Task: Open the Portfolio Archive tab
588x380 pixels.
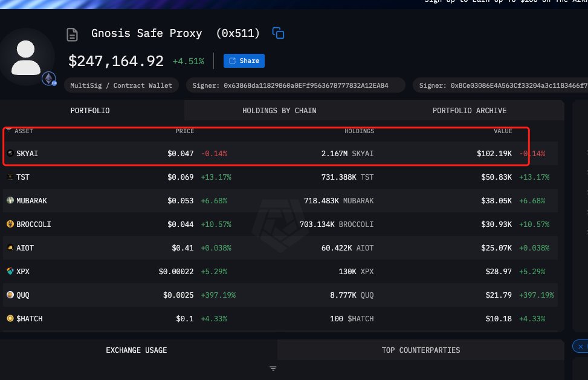Action: tap(470, 110)
